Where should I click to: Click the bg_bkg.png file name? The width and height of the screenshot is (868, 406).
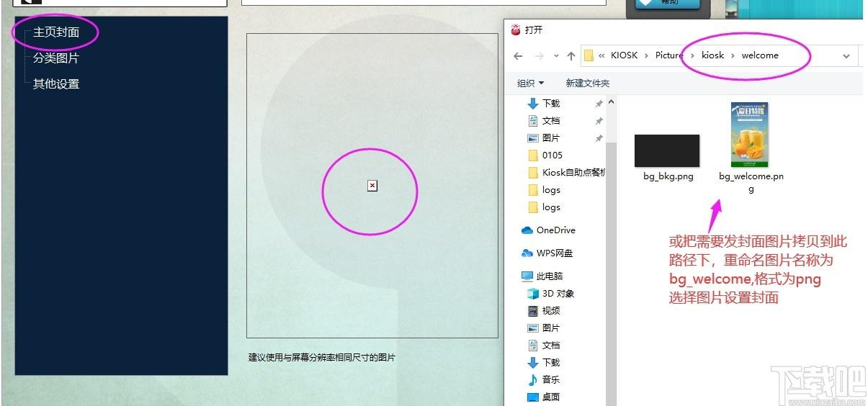point(668,176)
